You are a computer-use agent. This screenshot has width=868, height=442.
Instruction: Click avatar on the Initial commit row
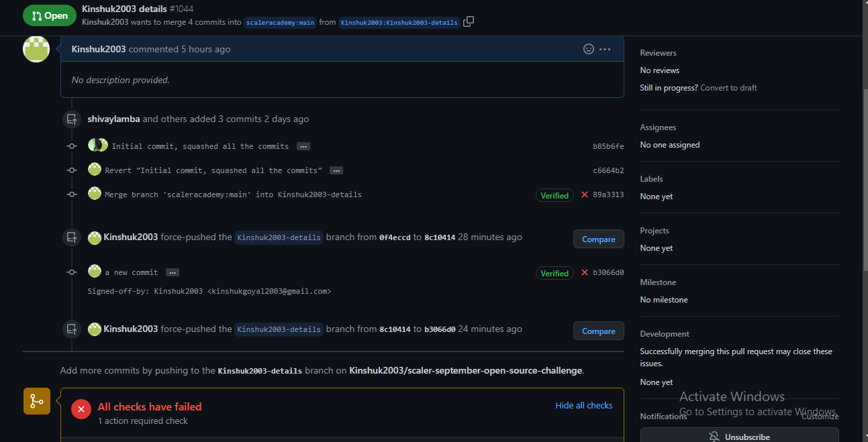click(x=98, y=146)
